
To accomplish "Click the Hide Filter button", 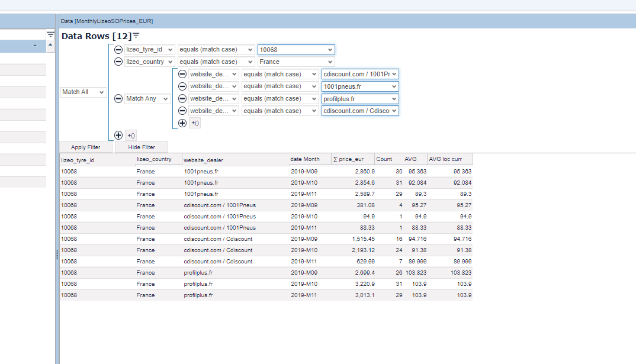I will pos(142,147).
